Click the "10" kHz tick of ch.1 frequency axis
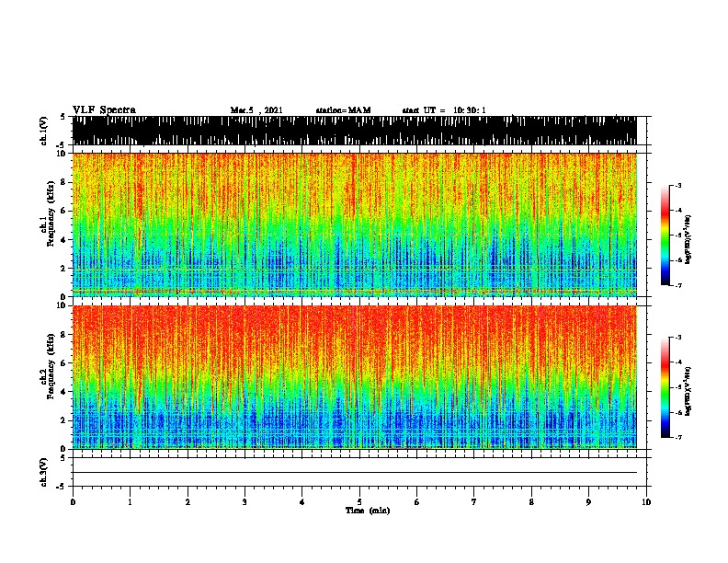The height and width of the screenshot is (563, 728). click(x=63, y=154)
